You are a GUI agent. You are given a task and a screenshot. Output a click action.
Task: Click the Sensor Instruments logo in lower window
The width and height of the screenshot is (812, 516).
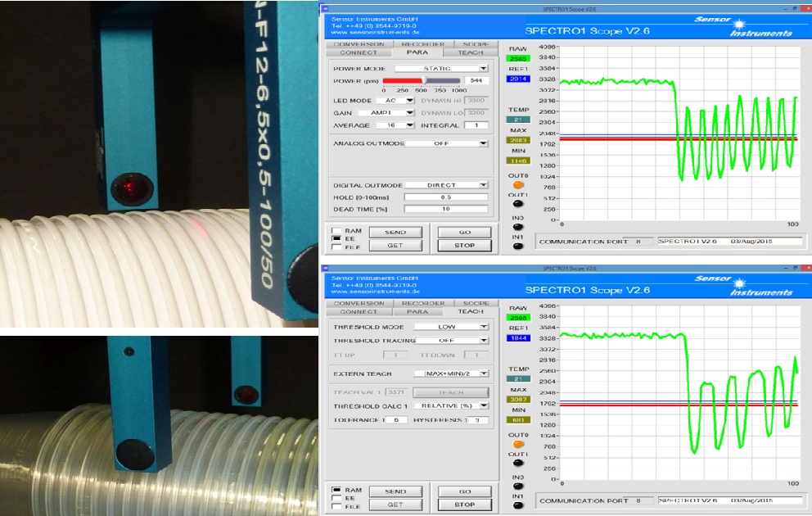point(743,286)
